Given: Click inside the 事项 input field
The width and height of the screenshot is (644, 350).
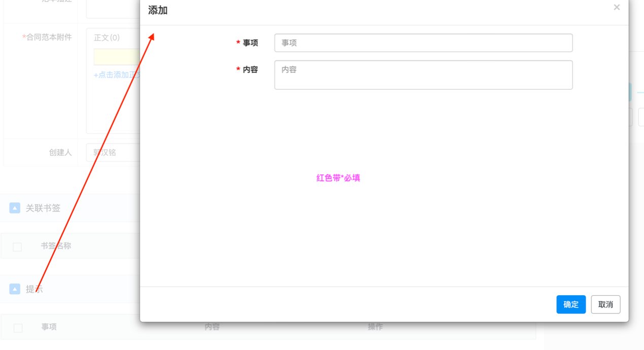Looking at the screenshot, I should tap(423, 43).
